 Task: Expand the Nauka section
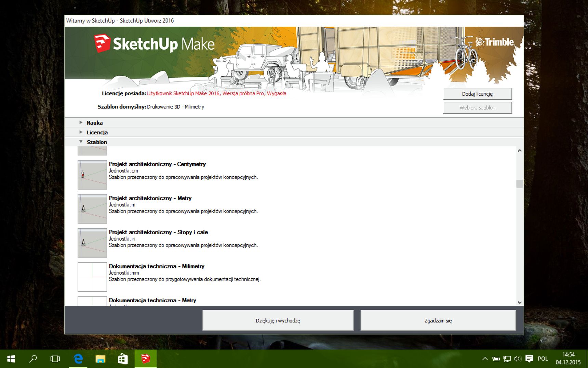pos(294,123)
